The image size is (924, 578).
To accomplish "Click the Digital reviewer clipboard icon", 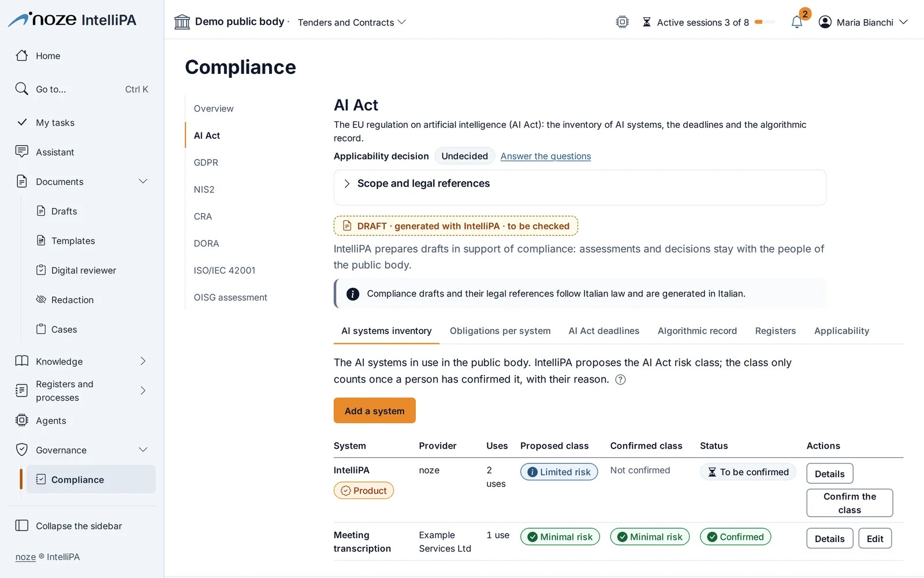I will [x=41, y=270].
